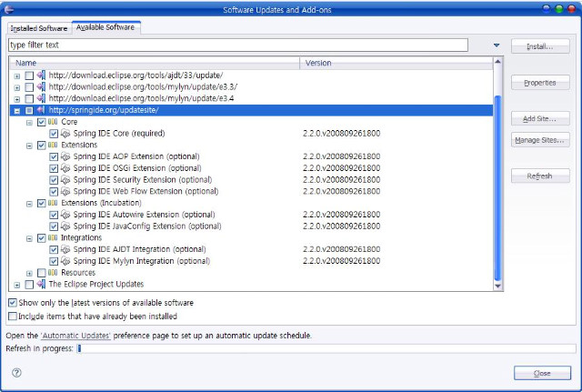Click the springide.org updatesite icon
Screen dimensions: 582x392
point(41,110)
